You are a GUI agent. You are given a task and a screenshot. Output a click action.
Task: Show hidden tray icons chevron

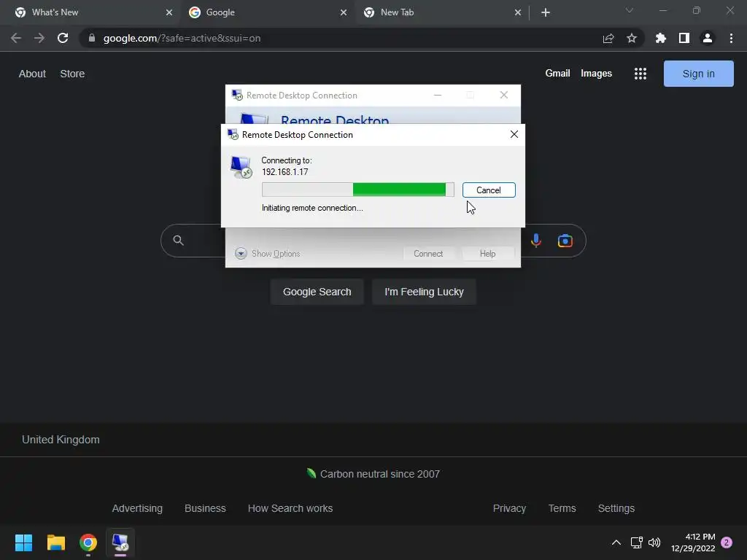pos(616,542)
